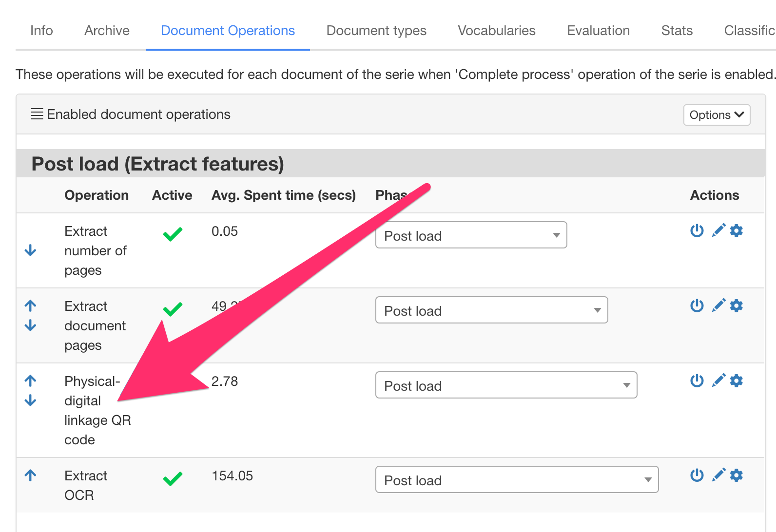Image resolution: width=776 pixels, height=532 pixels.
Task: Open phase dropdown for 'Extract number of pages'
Action: click(471, 235)
